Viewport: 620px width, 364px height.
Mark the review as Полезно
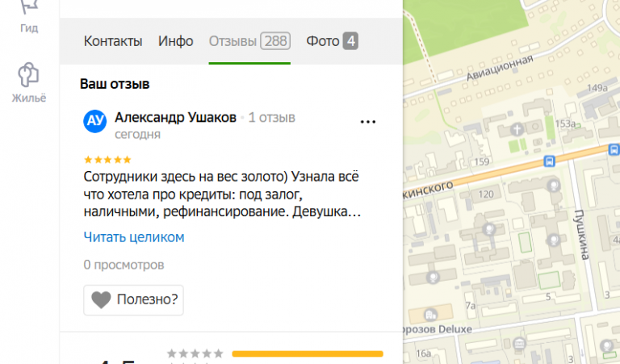[x=134, y=300]
